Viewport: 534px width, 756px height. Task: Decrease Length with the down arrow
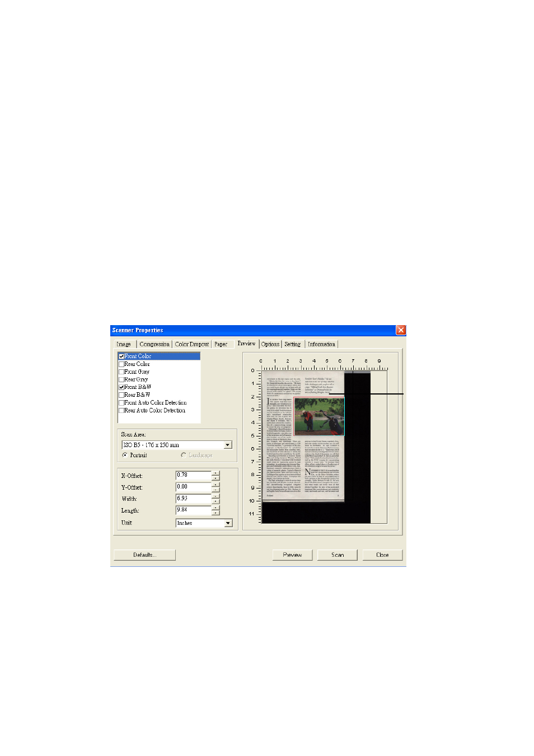click(216, 513)
